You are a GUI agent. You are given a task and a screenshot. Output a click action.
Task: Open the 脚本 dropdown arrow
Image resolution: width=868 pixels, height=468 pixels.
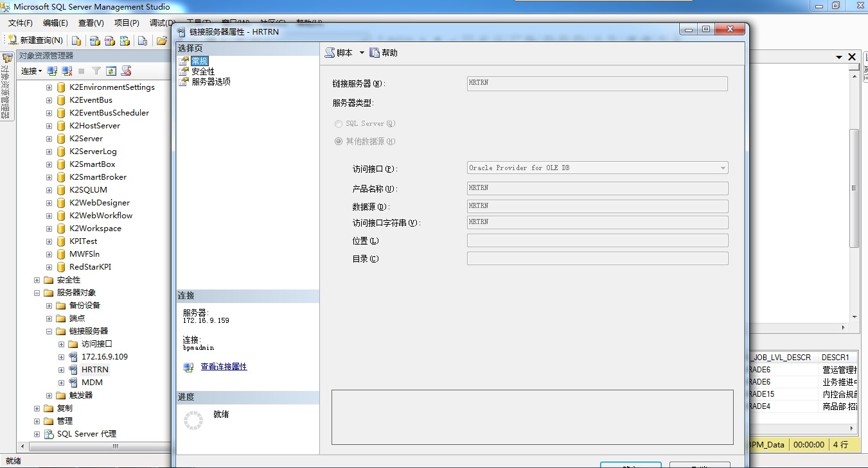pyautogui.click(x=362, y=53)
